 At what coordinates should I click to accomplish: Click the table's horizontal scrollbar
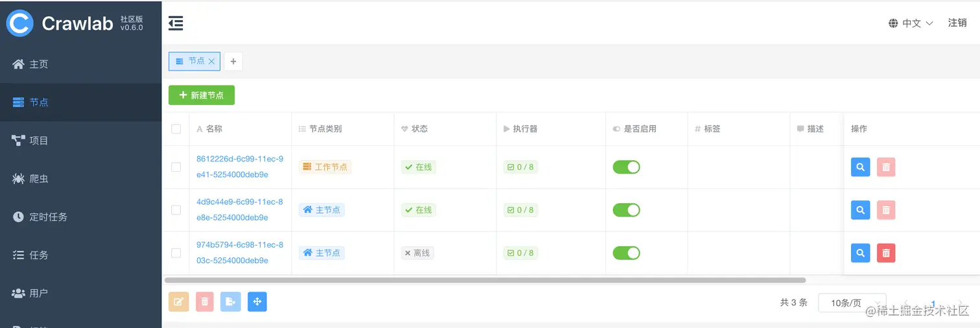point(485,281)
